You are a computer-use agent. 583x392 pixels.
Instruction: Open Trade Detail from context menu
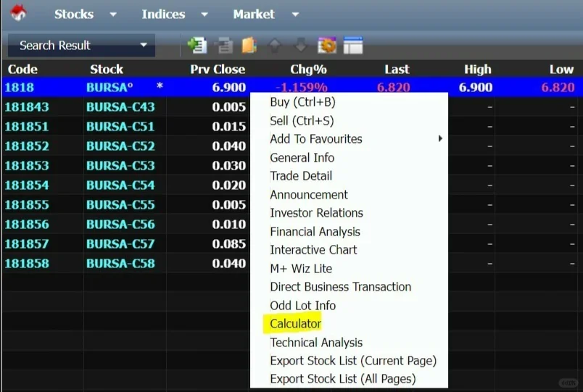(301, 176)
